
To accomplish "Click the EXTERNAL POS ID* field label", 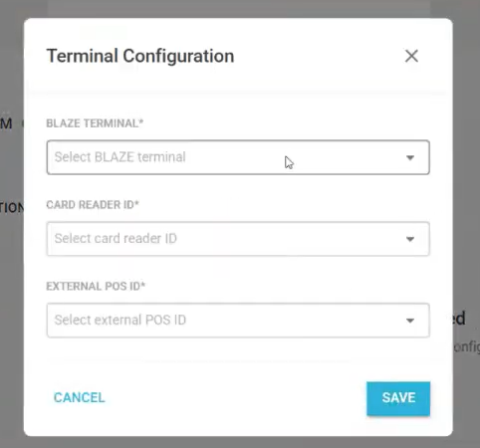I will pyautogui.click(x=96, y=286).
